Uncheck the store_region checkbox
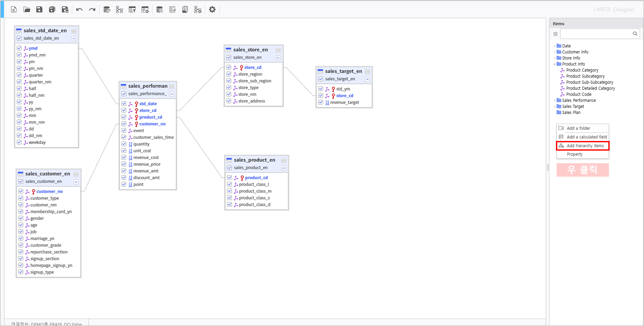The image size is (644, 326). [x=229, y=74]
